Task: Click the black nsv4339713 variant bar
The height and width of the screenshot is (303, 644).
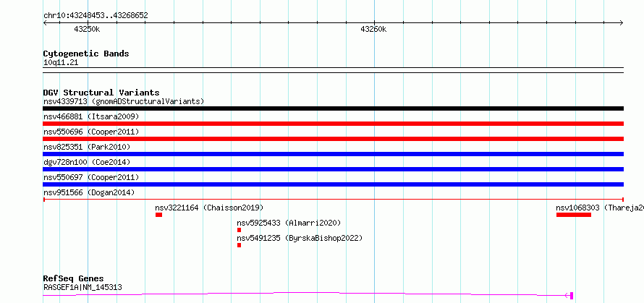Action: pos(333,108)
